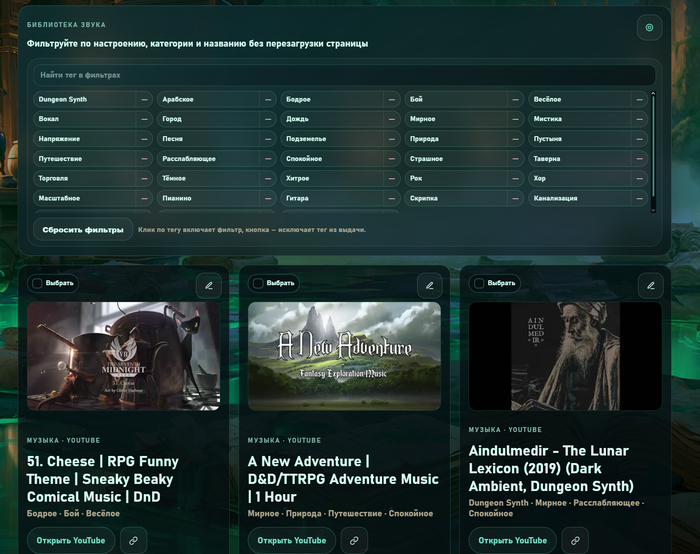Open the settings icon in the library header
Screen dimensions: 700x554
pyautogui.click(x=649, y=28)
